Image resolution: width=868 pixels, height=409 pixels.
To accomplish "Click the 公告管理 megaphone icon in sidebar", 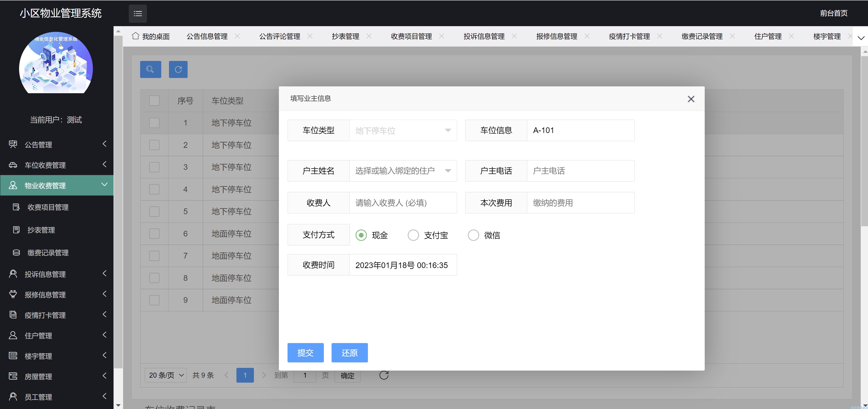I will (x=13, y=144).
